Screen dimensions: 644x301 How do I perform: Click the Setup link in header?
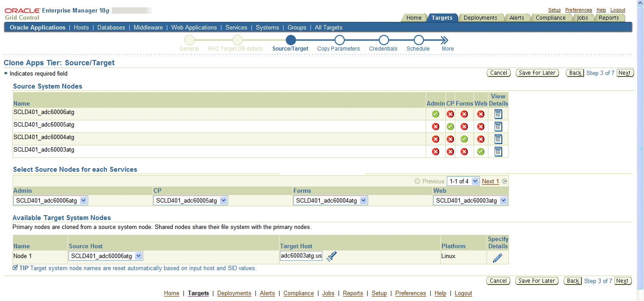tap(555, 10)
